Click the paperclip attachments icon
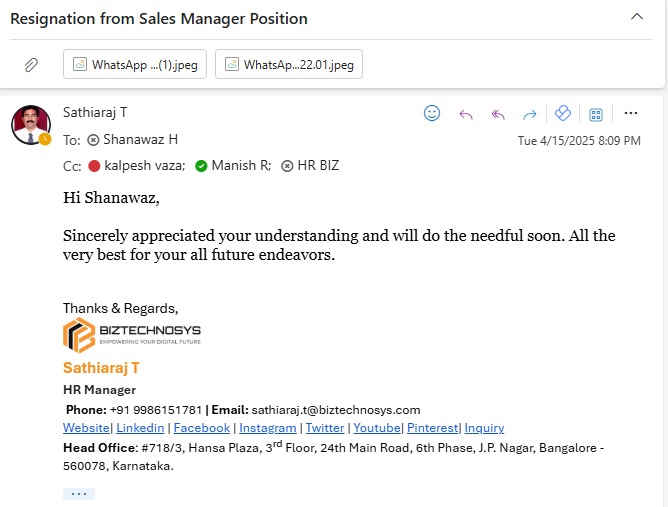Screen dimensions: 668x507 [31, 65]
